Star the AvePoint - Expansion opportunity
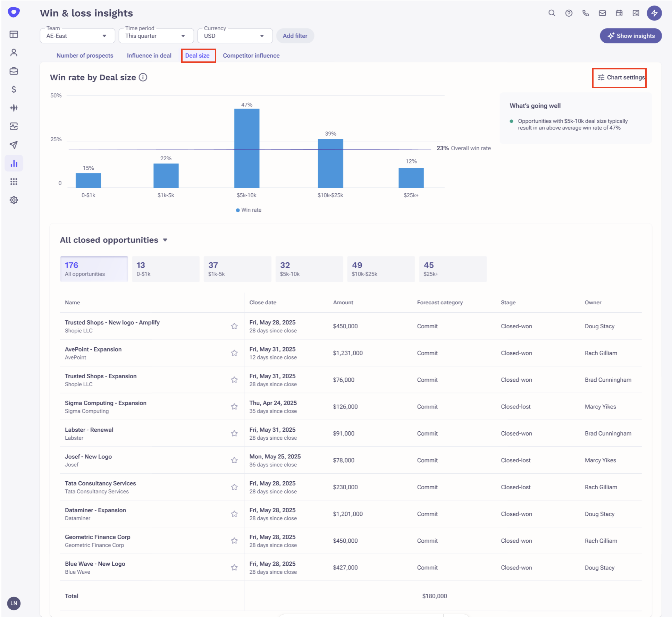Image resolution: width=672 pixels, height=617 pixels. [x=234, y=353]
